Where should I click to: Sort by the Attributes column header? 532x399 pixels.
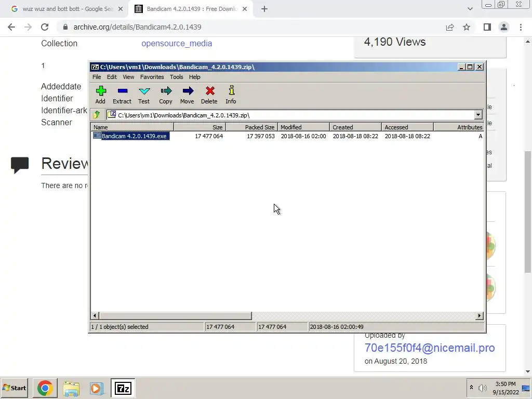coord(458,127)
